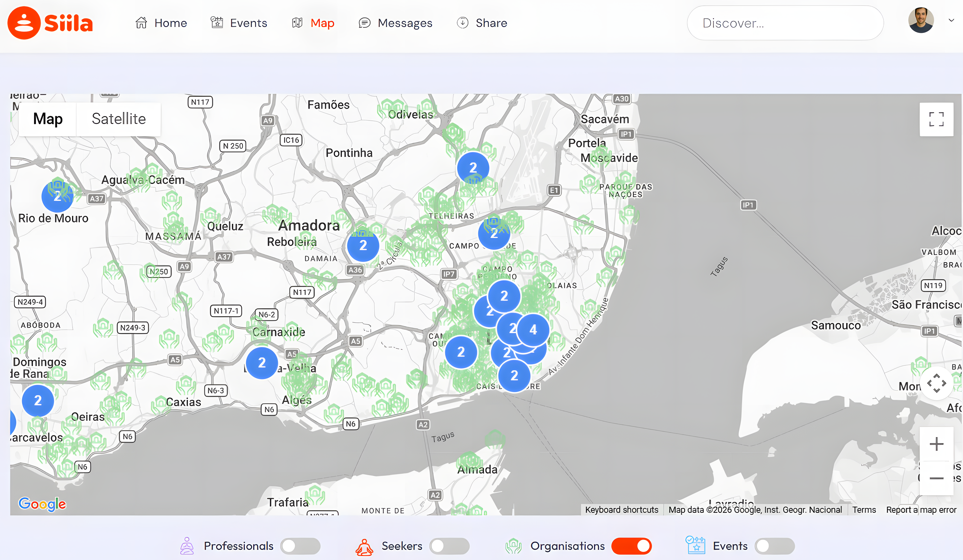
Task: Expand the profile dropdown chevron
Action: pos(952,20)
